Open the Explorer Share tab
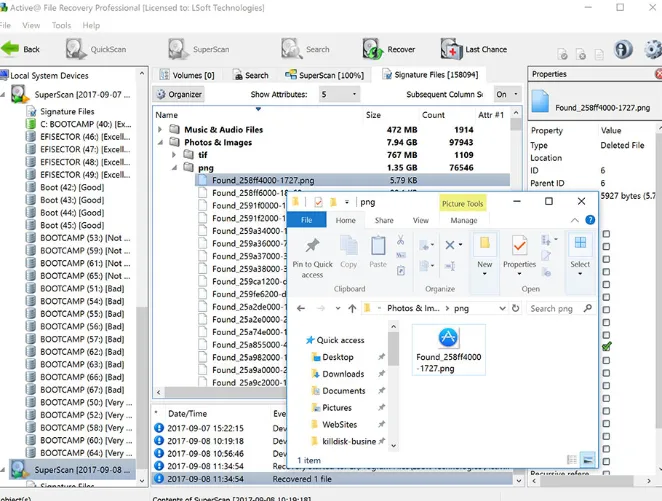 tap(384, 220)
